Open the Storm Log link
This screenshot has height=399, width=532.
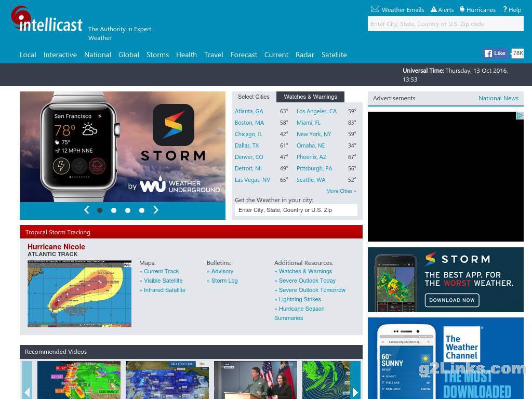(224, 281)
